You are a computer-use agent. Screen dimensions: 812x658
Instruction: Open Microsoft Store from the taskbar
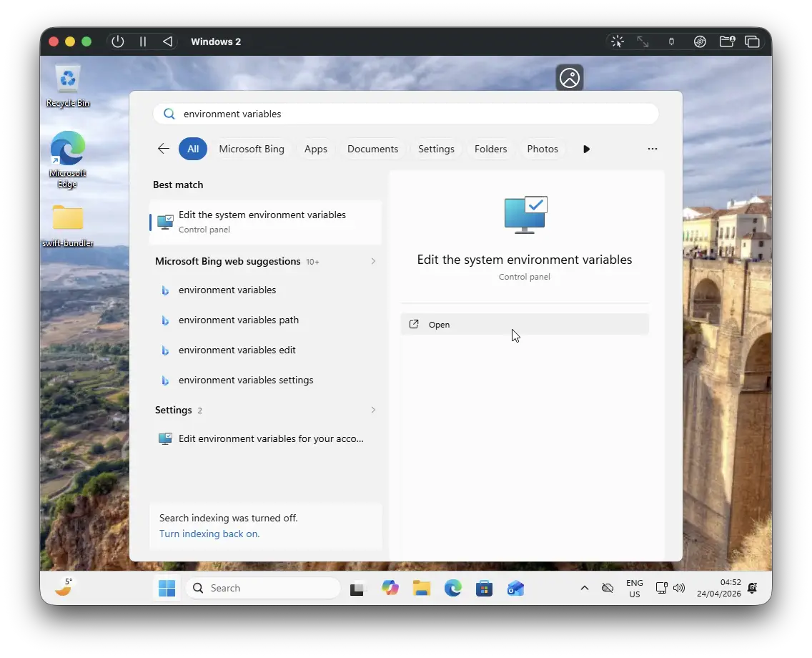pyautogui.click(x=484, y=588)
